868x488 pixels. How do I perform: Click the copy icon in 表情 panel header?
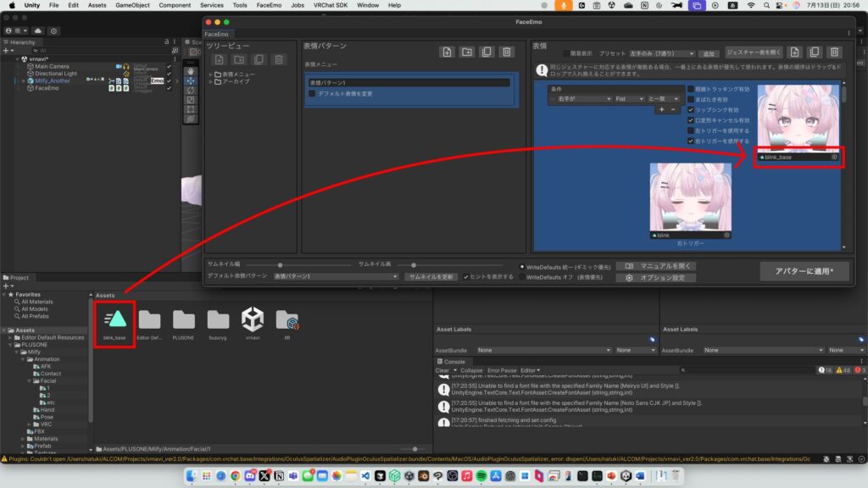[x=814, y=53]
